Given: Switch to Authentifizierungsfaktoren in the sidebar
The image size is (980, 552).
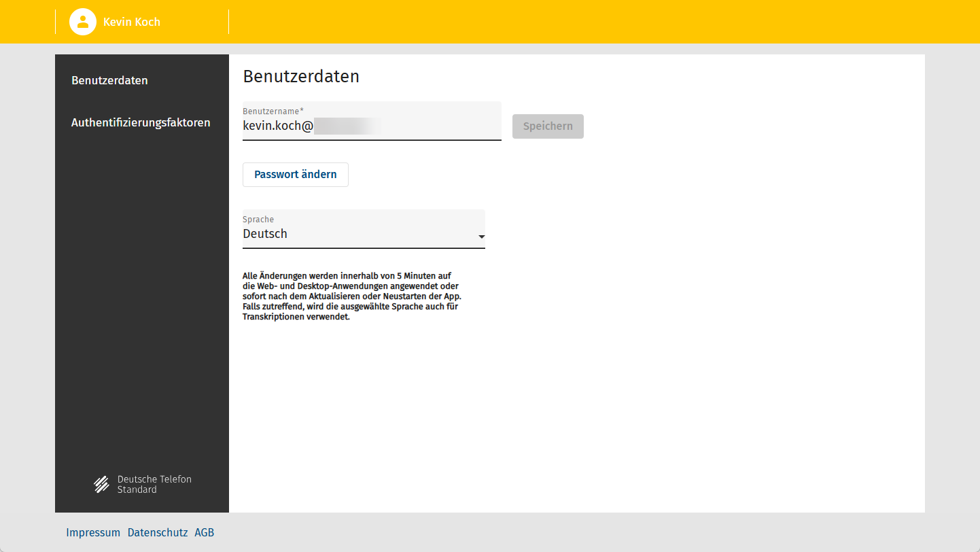Looking at the screenshot, I should pos(141,123).
